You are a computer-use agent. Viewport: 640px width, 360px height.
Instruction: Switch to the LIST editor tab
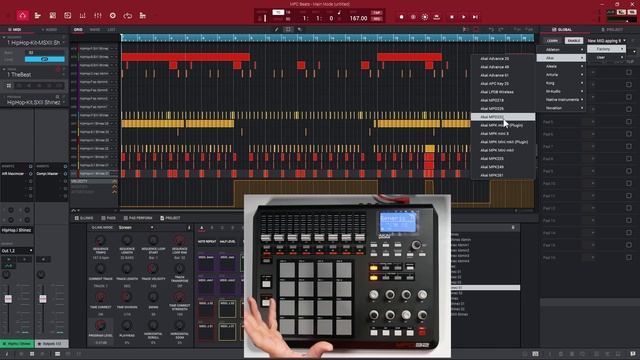(111, 30)
